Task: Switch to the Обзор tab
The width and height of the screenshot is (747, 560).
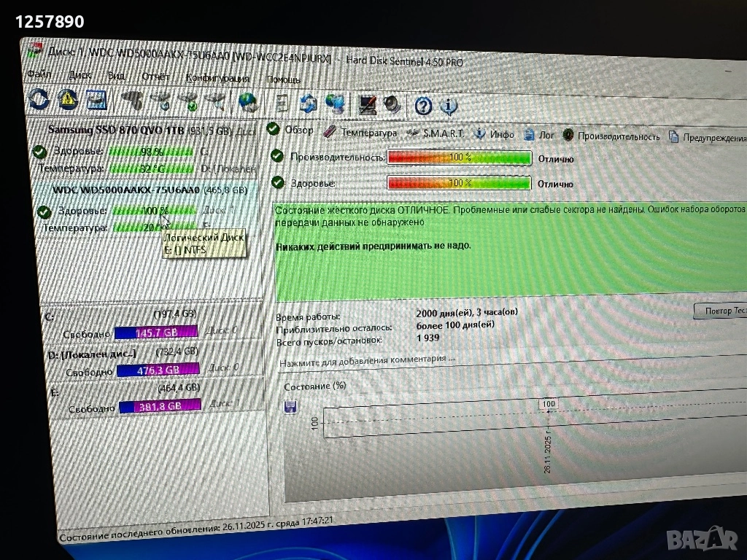Action: pyautogui.click(x=290, y=130)
